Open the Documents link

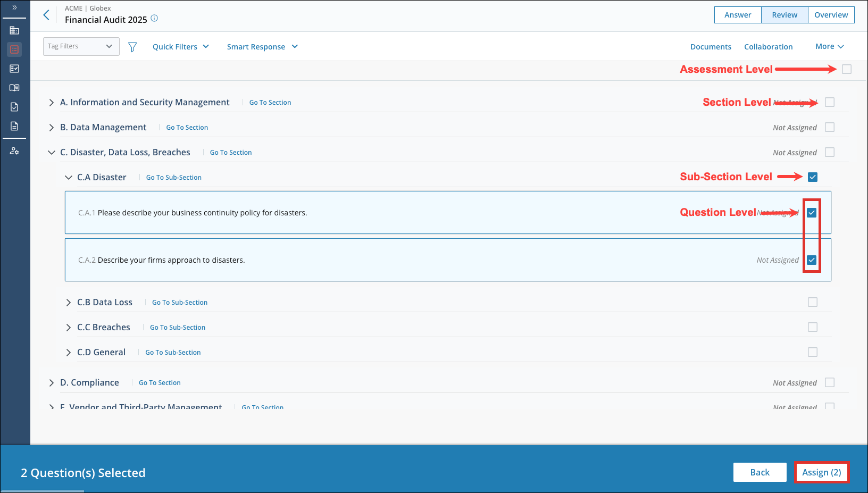point(711,47)
